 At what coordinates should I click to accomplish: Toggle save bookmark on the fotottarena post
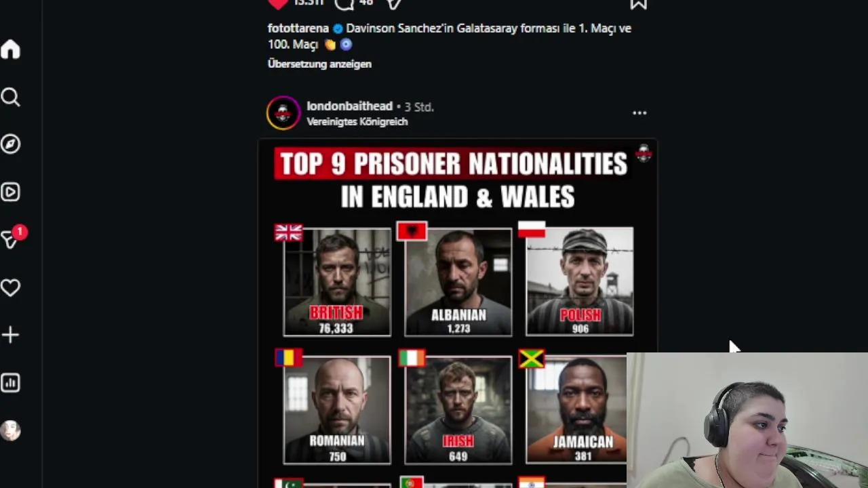pos(638,3)
